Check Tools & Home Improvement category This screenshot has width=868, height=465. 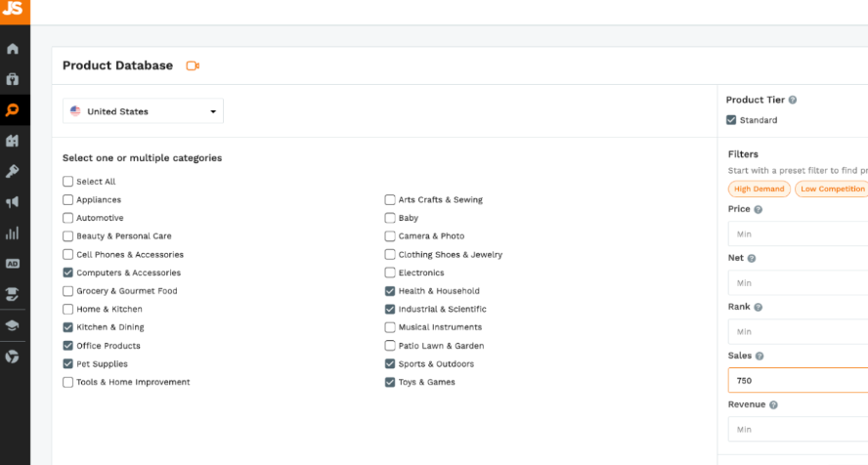click(x=68, y=382)
